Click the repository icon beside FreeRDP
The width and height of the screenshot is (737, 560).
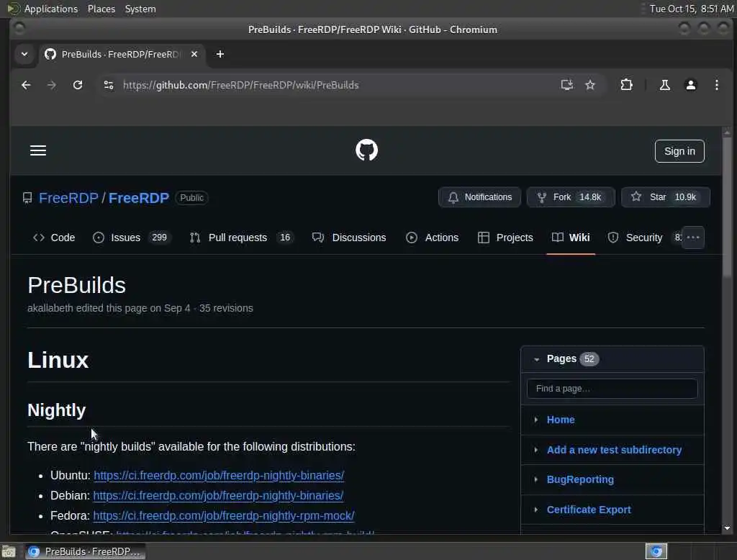click(x=27, y=198)
